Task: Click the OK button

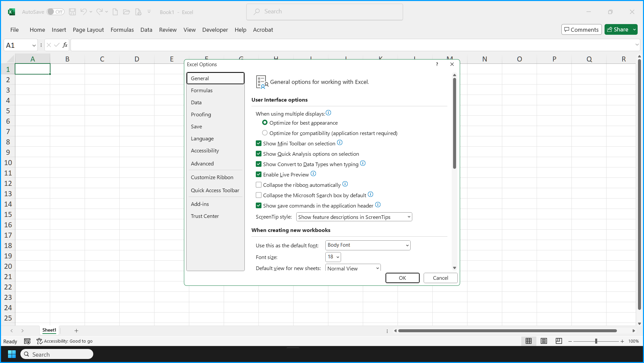Action: [x=402, y=278]
